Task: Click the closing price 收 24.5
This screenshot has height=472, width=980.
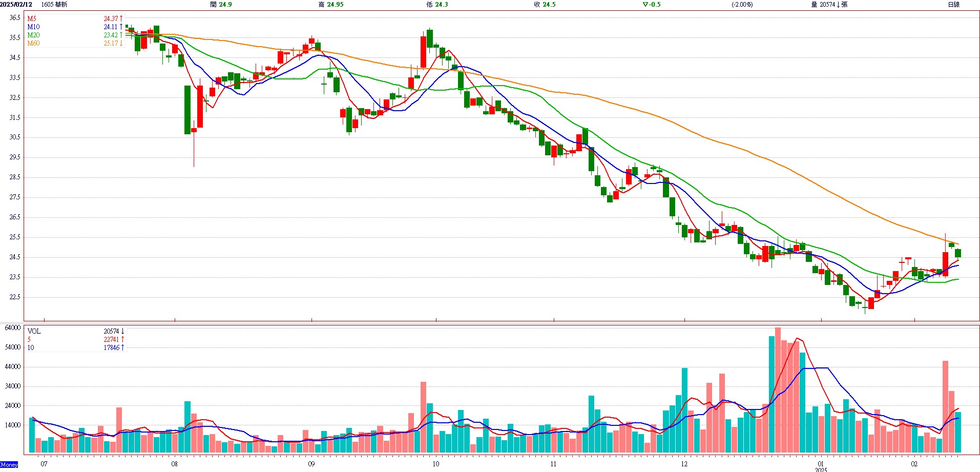Action: 545,5
